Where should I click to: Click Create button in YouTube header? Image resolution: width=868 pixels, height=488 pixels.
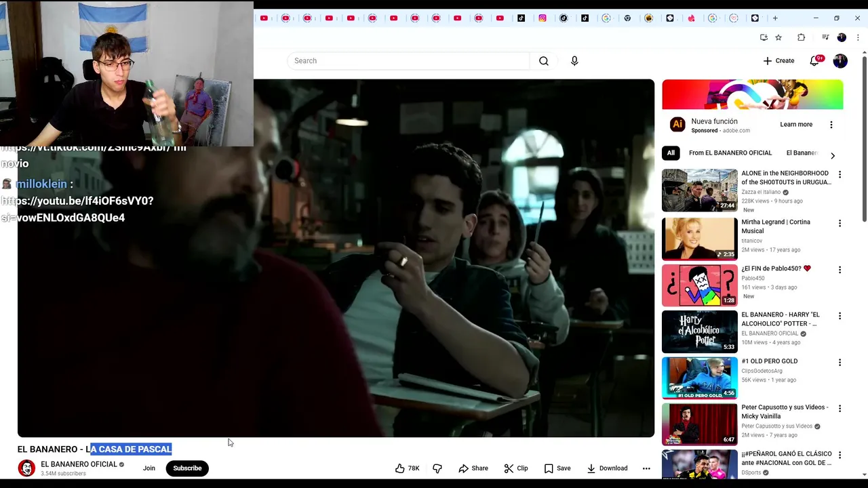pyautogui.click(x=778, y=61)
